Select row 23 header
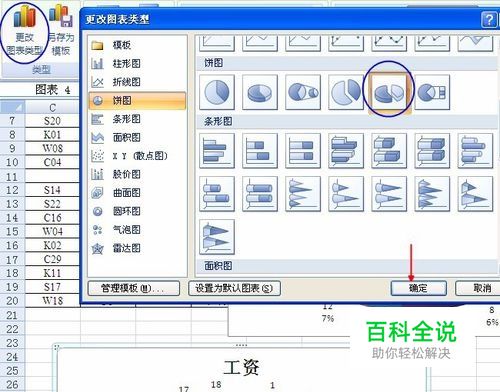500x392 pixels. (12, 343)
